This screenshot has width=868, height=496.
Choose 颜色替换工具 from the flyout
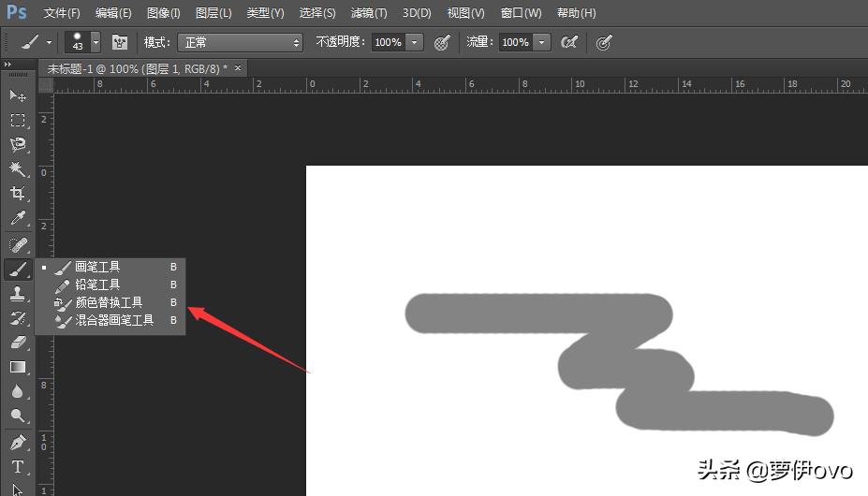(x=109, y=302)
